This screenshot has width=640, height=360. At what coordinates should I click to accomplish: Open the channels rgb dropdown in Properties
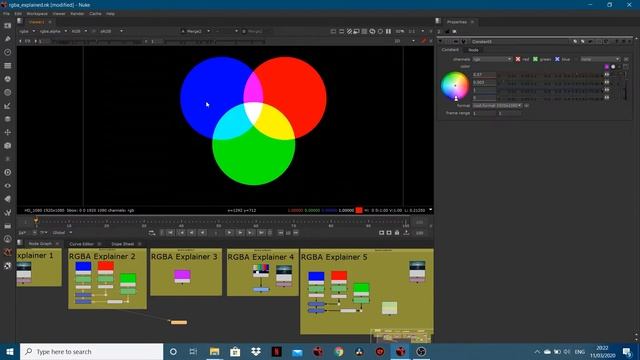(492, 59)
